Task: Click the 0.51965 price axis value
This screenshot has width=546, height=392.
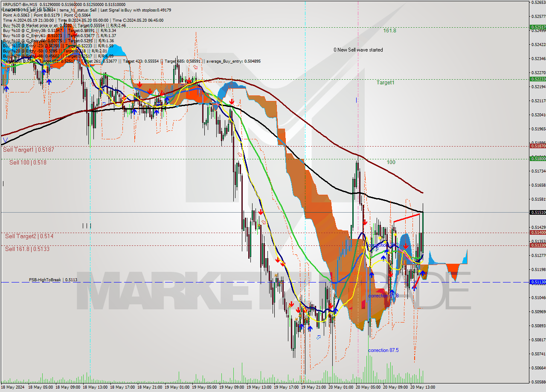Action: pos(538,129)
